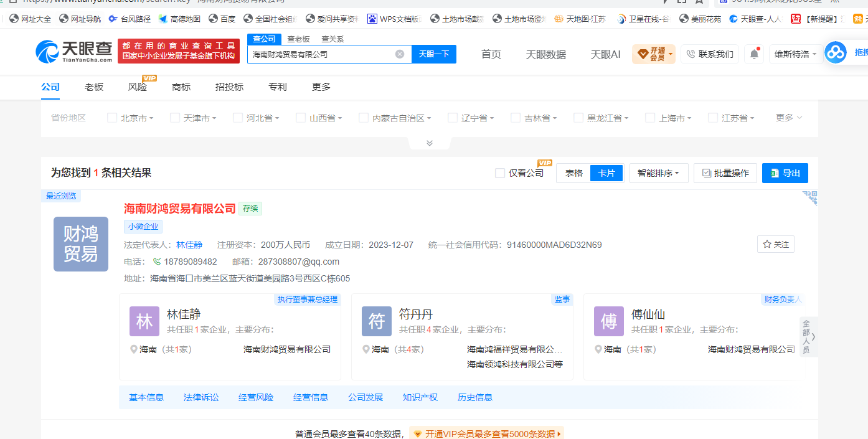
Task: Switch to the 老板 results tab
Action: [x=94, y=87]
